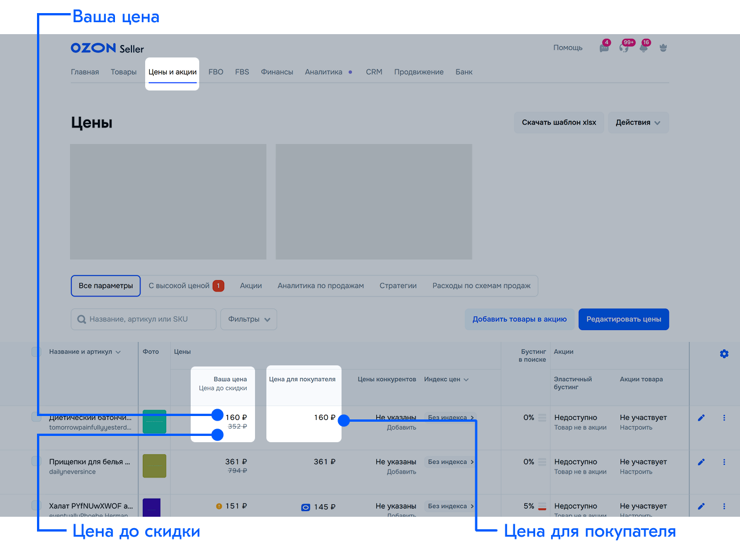
Task: Check the Халат product row checkbox
Action: 36,505
